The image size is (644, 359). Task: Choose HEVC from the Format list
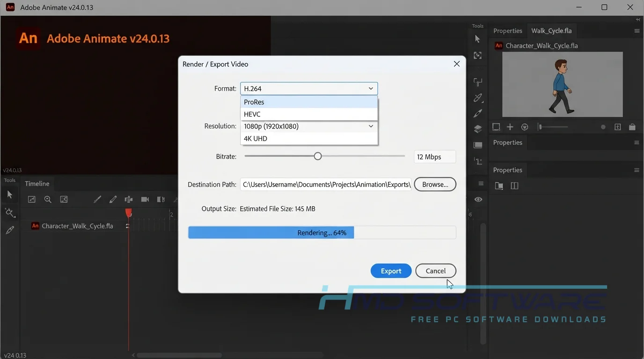coord(309,114)
